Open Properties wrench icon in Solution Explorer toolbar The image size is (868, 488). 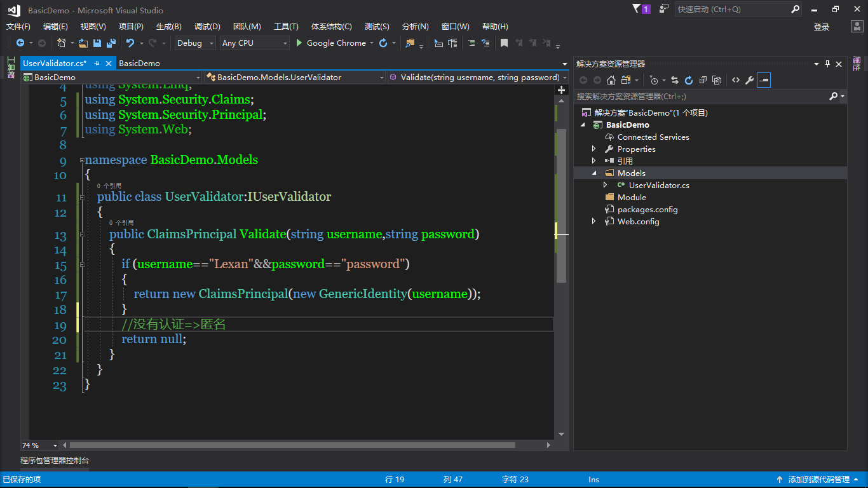750,80
